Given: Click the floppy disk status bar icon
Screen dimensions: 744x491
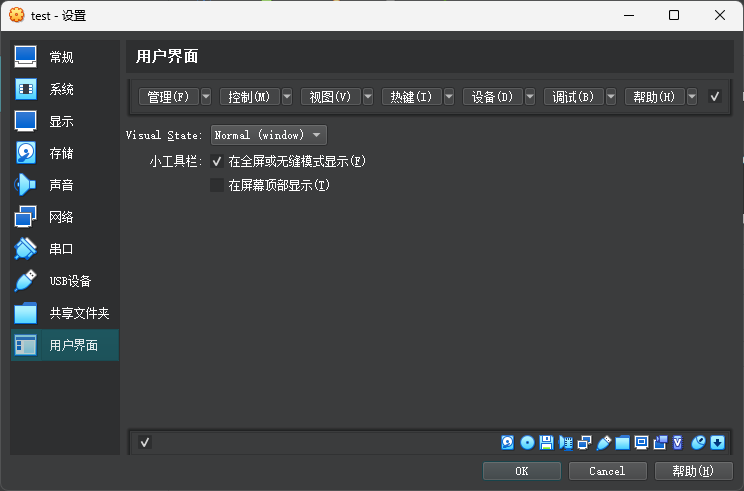Looking at the screenshot, I should click(x=546, y=443).
